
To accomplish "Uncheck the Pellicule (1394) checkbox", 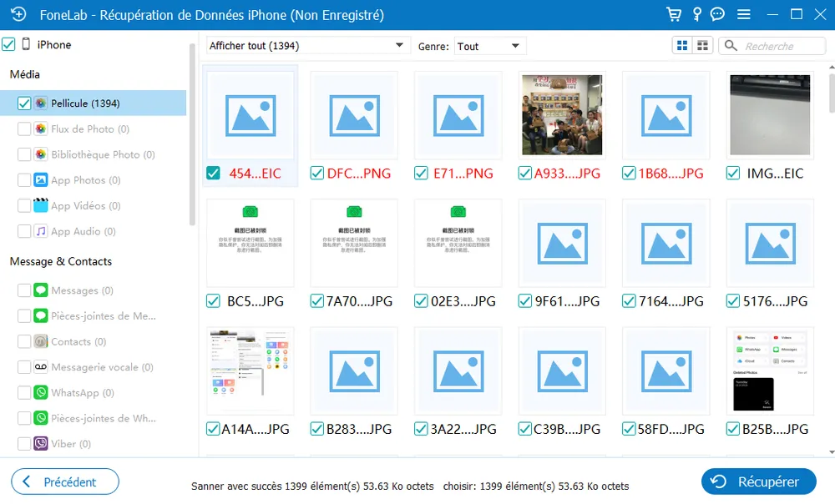I will pyautogui.click(x=24, y=103).
